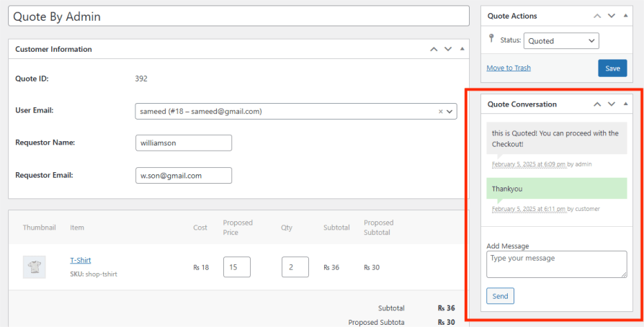
Task: Click the Save button
Action: 612,68
